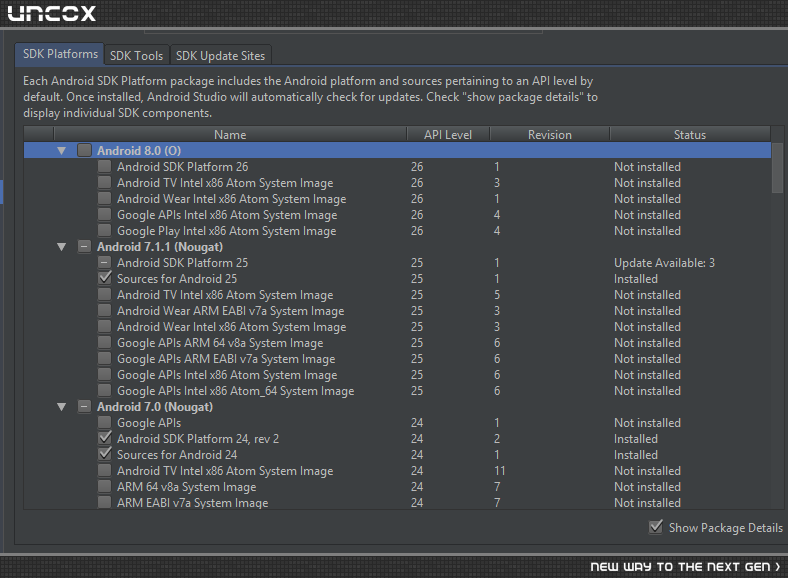This screenshot has height=578, width=788.
Task: Click 'Installed' status of Sources for Android 24
Action: point(636,455)
